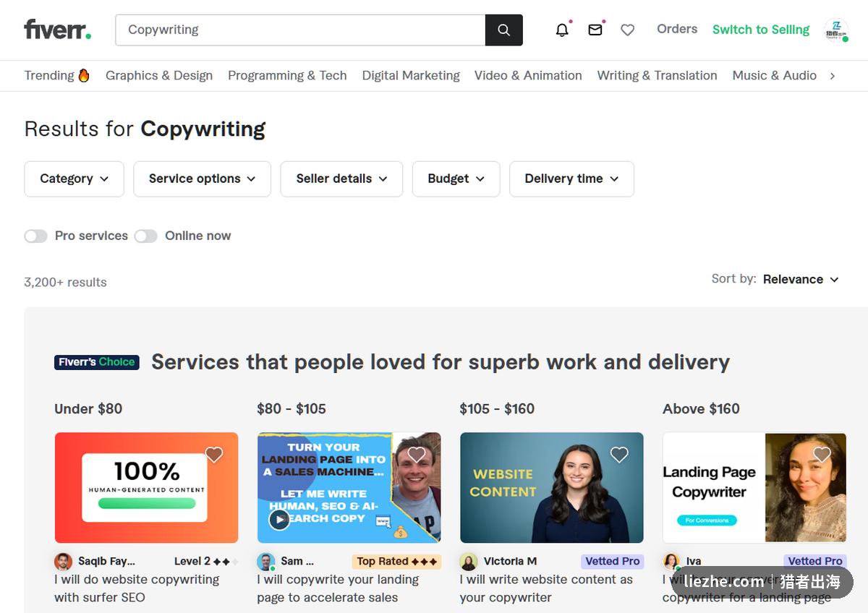Click Sam's seller avatar
The width and height of the screenshot is (868, 613).
pos(266,562)
